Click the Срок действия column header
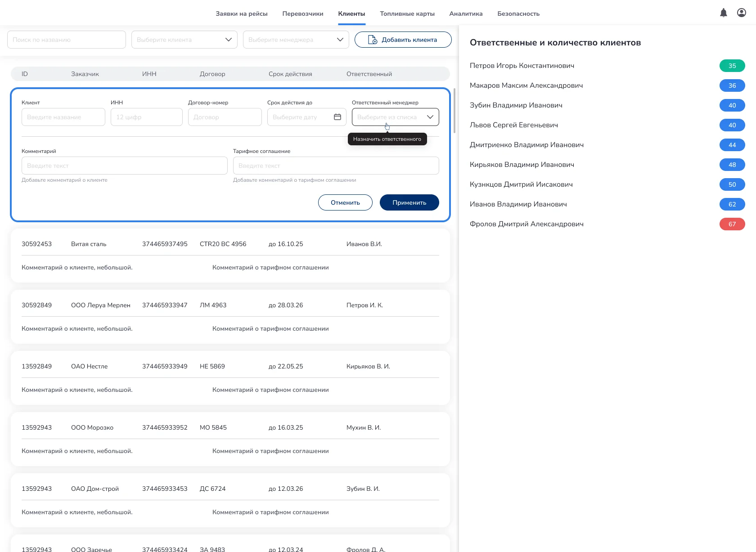Screen dimensions: 756x552 [290, 74]
